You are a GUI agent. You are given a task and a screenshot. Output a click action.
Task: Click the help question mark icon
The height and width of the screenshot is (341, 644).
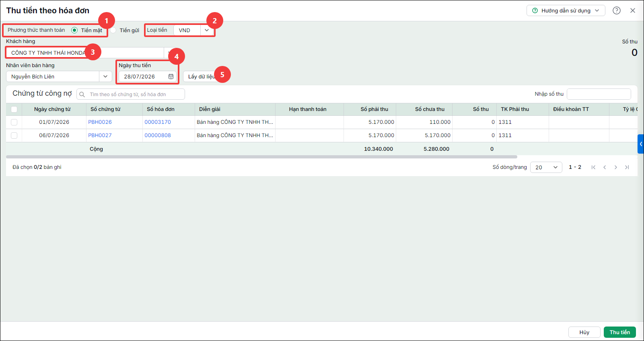coord(617,10)
